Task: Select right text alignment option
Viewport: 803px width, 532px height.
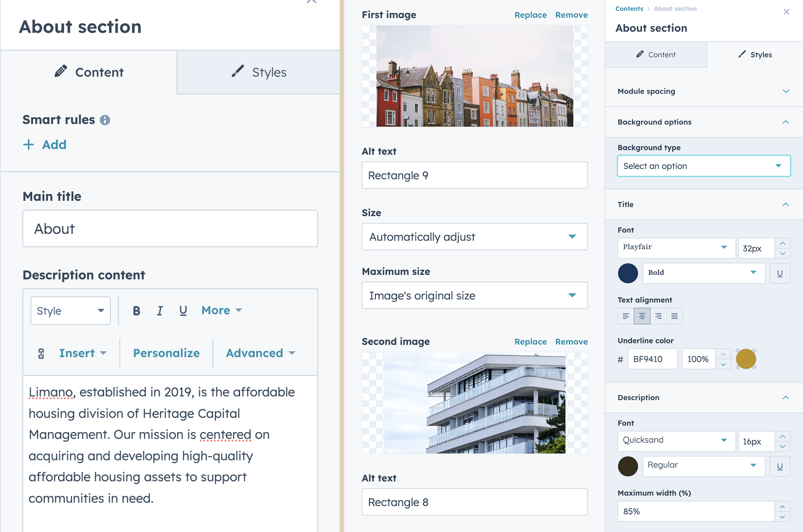Action: 658,316
